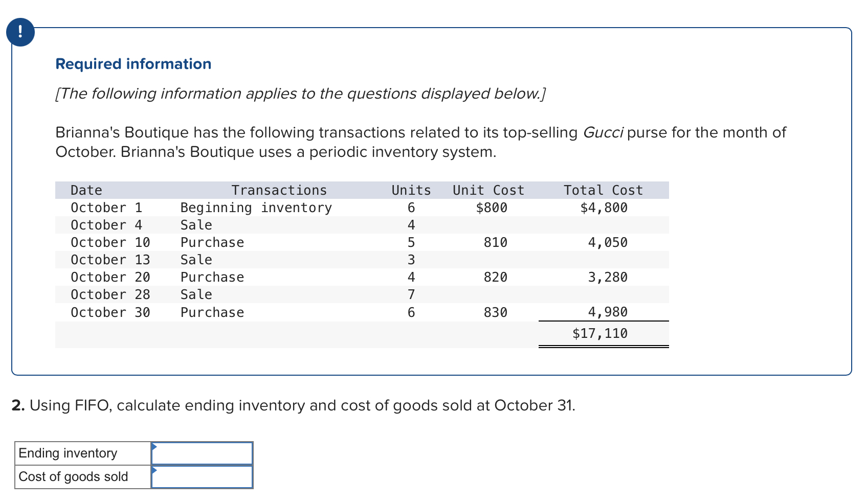Select the Beginning inventory transaction cell
Viewport: 866px width, 504px height.
pyautogui.click(x=256, y=208)
